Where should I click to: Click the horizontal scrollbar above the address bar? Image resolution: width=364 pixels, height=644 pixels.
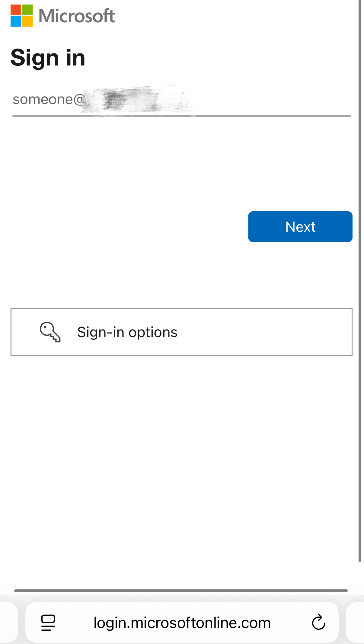[x=181, y=591]
